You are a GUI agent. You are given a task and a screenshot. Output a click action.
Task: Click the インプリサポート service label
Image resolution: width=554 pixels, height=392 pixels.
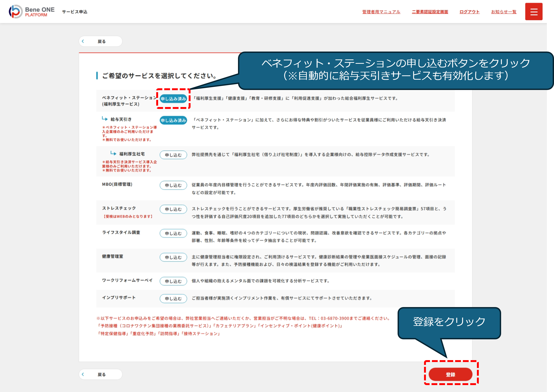(119, 298)
